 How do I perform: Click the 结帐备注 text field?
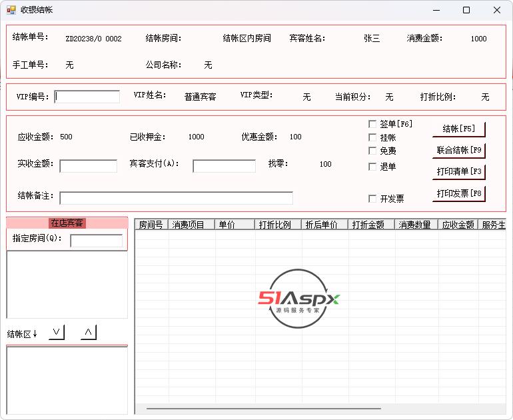[x=176, y=198]
